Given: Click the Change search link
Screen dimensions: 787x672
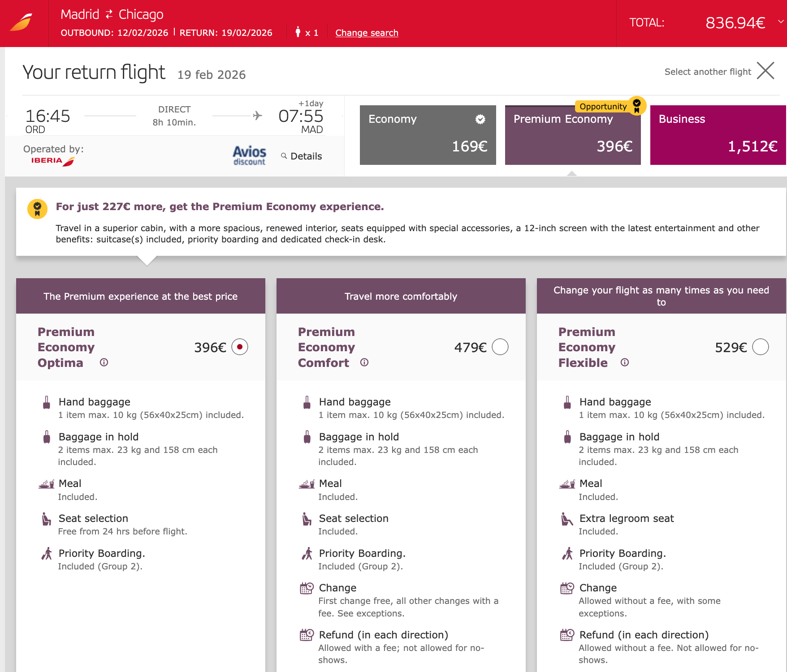Looking at the screenshot, I should [367, 33].
